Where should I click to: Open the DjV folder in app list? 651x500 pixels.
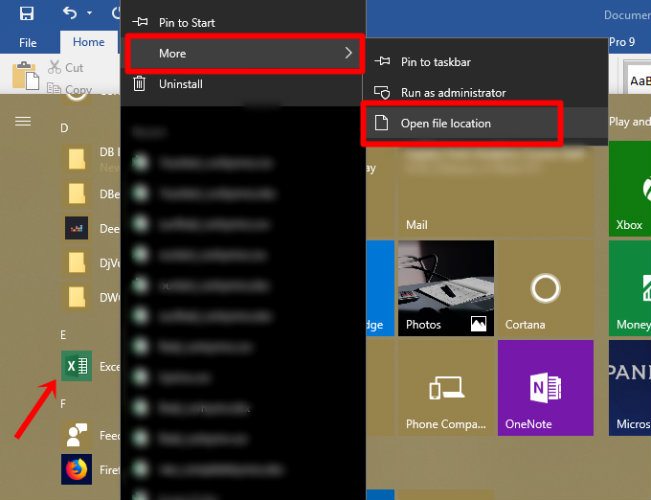[91, 262]
